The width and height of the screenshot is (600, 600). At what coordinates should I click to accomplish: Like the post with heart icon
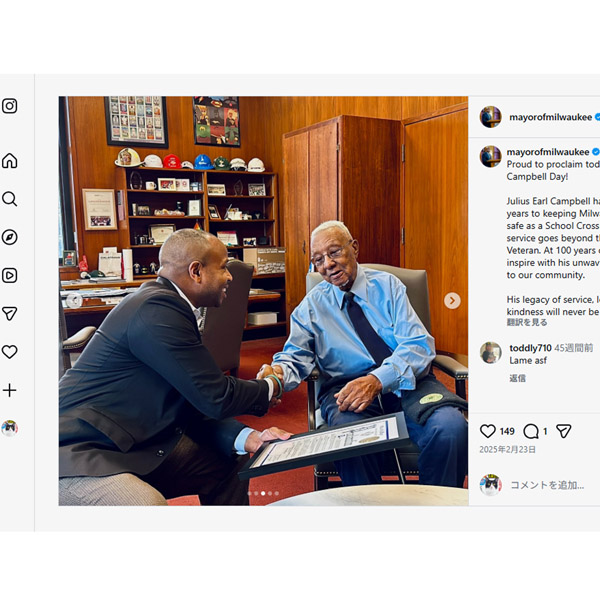[x=488, y=431]
